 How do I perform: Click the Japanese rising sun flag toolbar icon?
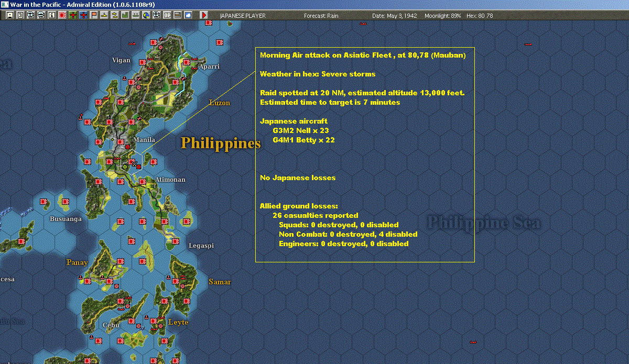click(x=62, y=15)
